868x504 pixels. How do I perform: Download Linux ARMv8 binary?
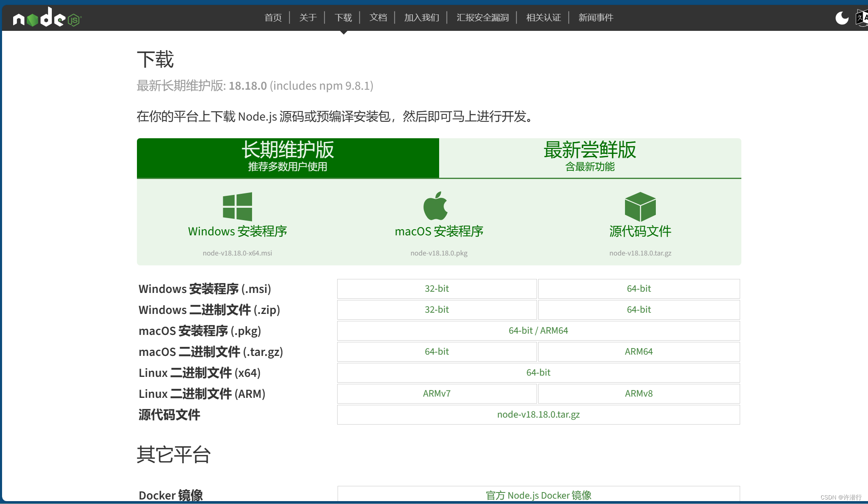pos(639,394)
